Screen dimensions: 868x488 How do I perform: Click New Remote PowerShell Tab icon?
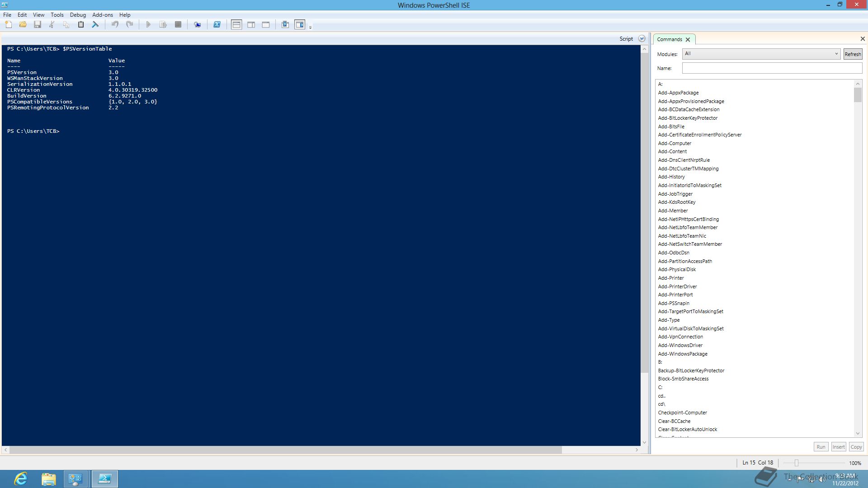pos(198,25)
